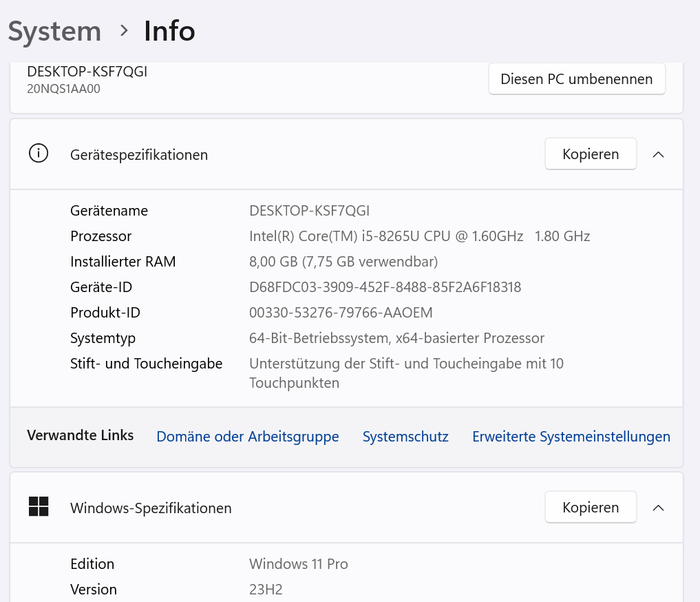
Task: Open Erweiterte Systemeinstellungen link
Action: (x=571, y=436)
